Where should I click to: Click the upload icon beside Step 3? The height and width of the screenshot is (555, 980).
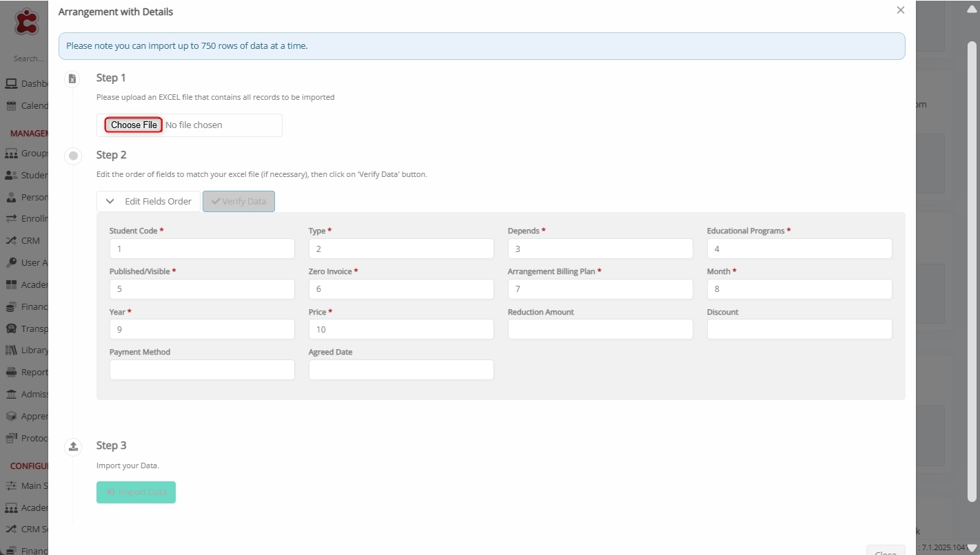72,447
